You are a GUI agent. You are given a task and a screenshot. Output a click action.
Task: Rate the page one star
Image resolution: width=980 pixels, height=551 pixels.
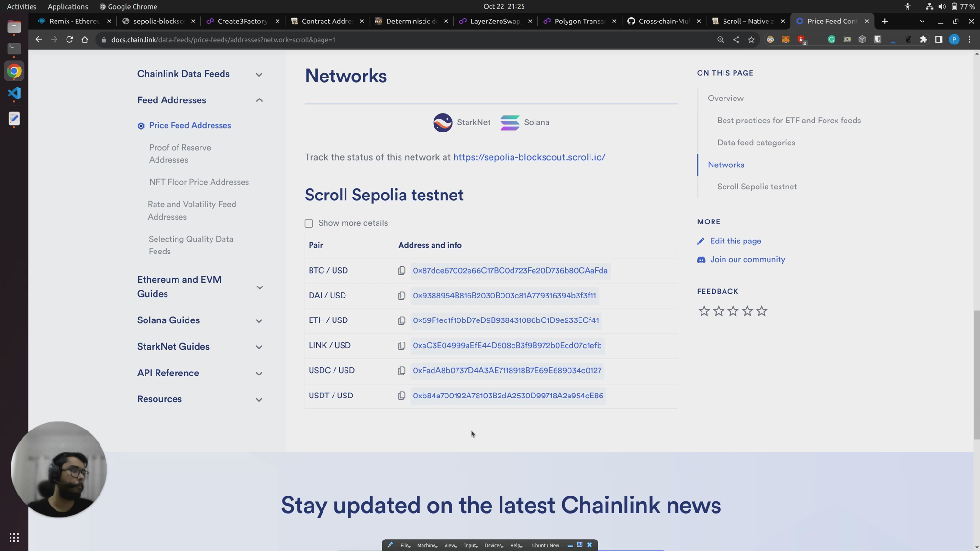click(704, 311)
